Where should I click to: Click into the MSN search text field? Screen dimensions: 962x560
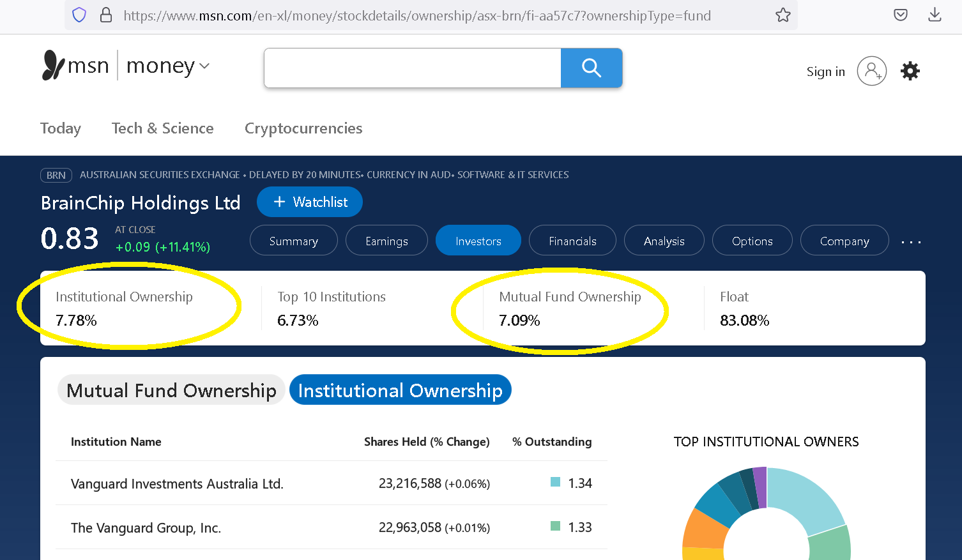tap(412, 68)
